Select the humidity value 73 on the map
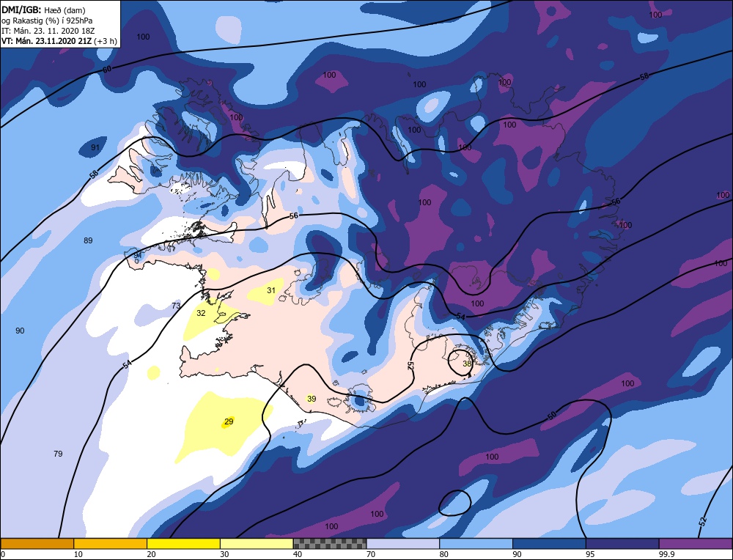Screen dimensions: 733x560 coord(176,306)
